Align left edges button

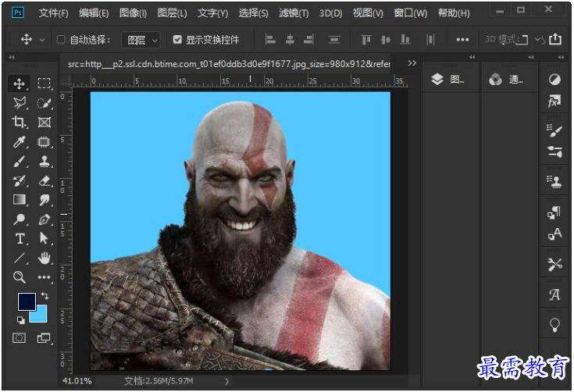coord(270,39)
